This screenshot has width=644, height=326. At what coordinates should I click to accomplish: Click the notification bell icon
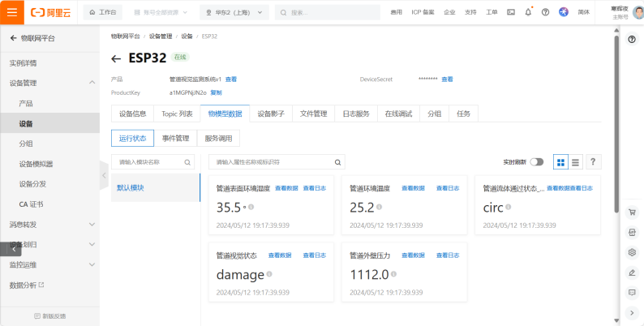click(x=528, y=12)
